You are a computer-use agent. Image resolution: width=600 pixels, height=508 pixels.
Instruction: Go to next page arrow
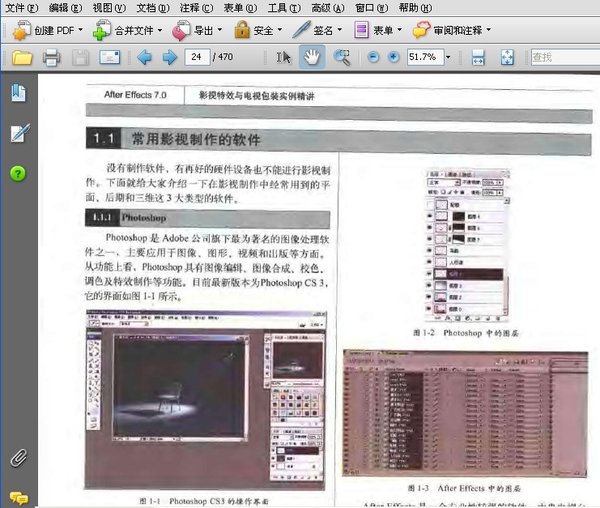click(170, 57)
